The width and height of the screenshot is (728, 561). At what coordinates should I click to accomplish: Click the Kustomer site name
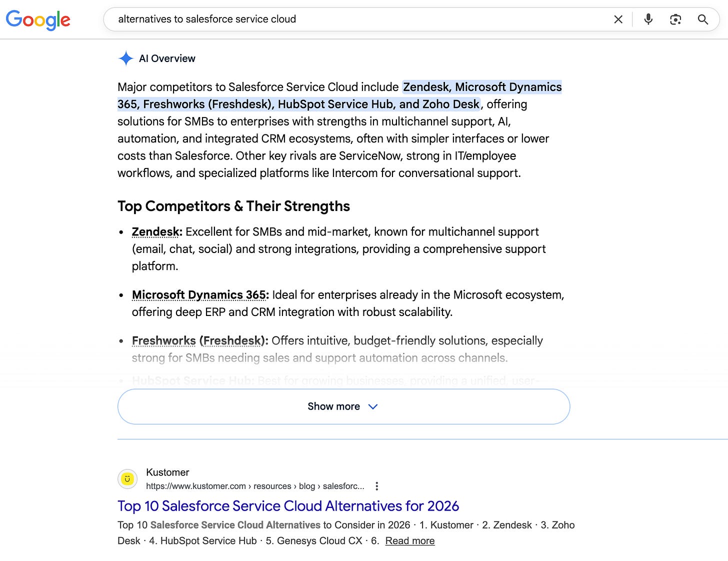tap(167, 472)
